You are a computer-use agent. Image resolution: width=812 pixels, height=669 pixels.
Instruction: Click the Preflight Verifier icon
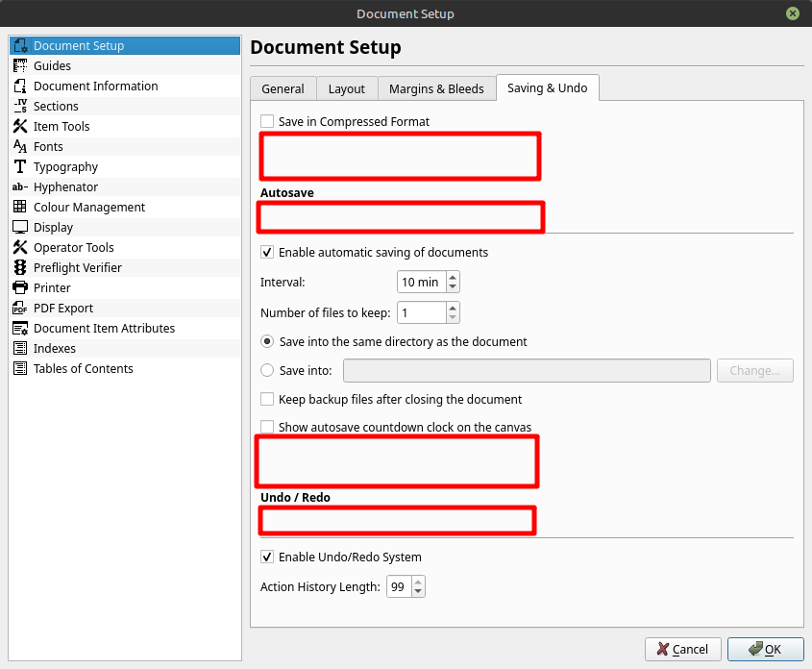19,268
